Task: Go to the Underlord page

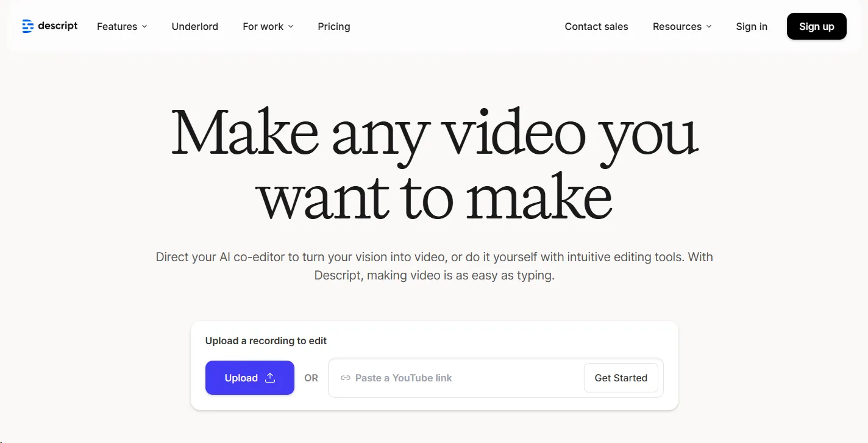Action: click(x=195, y=26)
